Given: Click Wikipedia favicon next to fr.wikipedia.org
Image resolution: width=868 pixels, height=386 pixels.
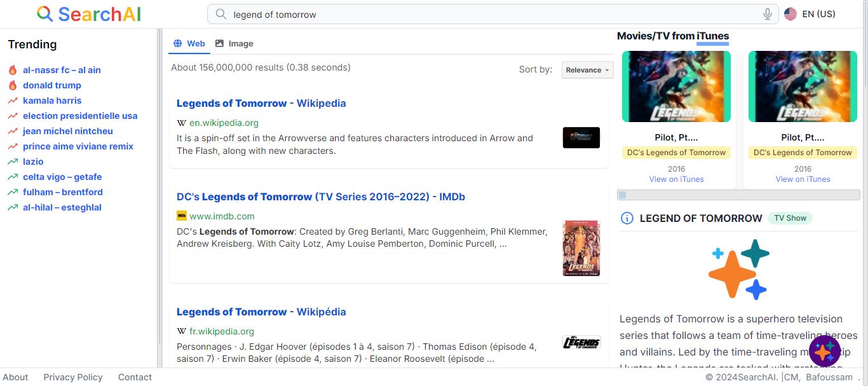Looking at the screenshot, I should [182, 331].
